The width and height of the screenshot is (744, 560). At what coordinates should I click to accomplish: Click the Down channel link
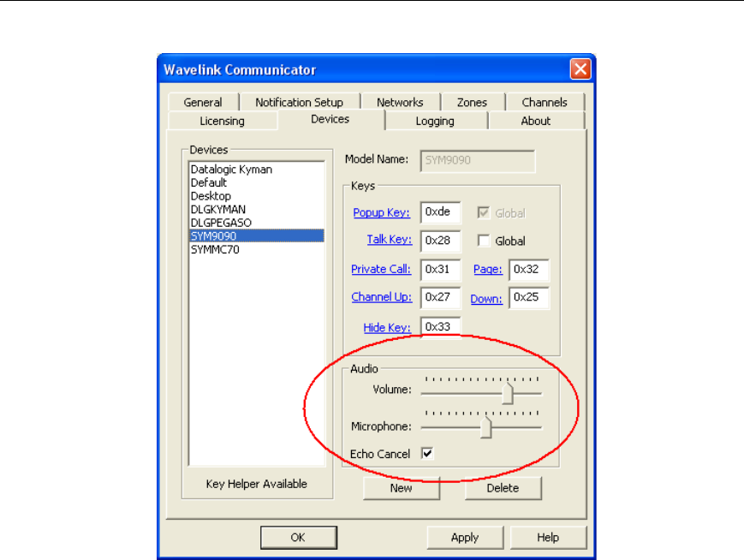click(x=486, y=299)
